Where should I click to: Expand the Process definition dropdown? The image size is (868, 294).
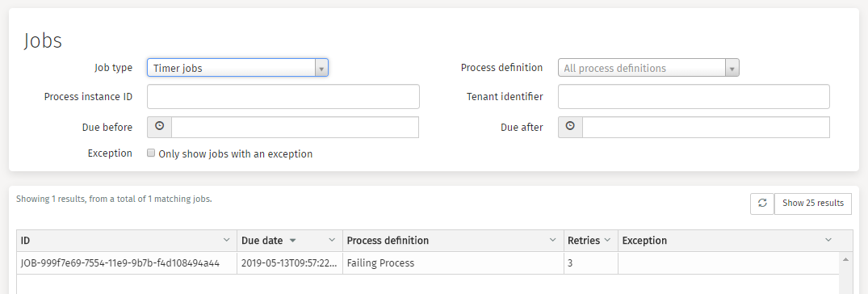649,69
